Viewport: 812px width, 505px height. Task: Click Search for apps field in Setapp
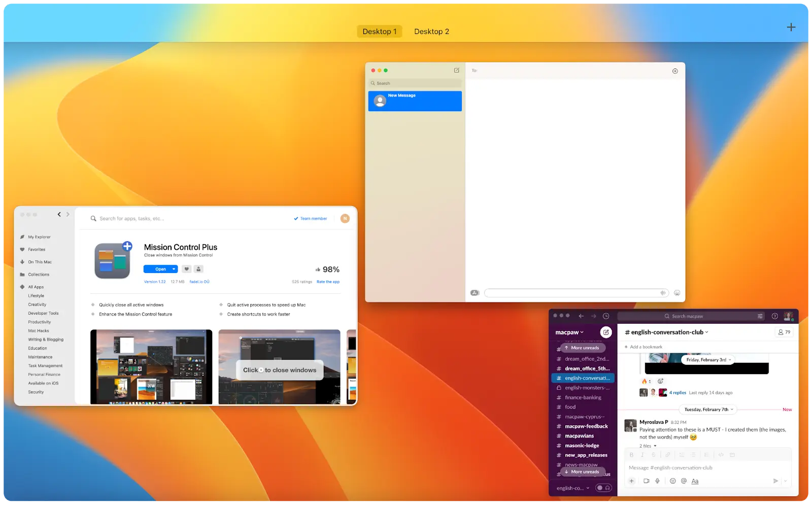click(132, 219)
